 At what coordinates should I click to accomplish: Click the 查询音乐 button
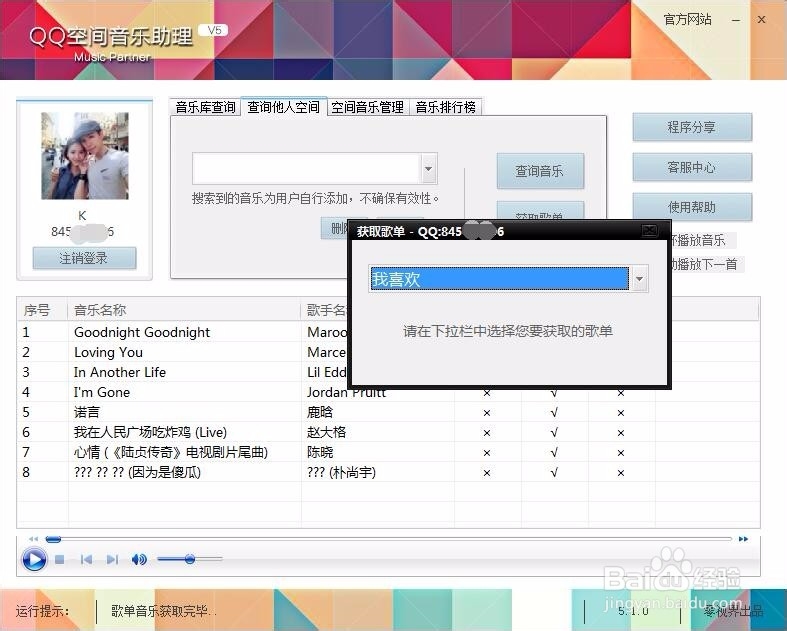540,171
